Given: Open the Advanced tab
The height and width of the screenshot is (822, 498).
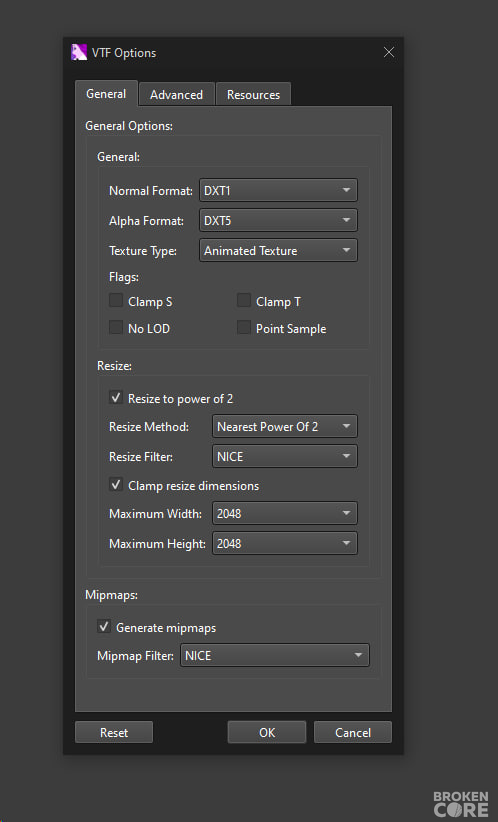Looking at the screenshot, I should 177,94.
